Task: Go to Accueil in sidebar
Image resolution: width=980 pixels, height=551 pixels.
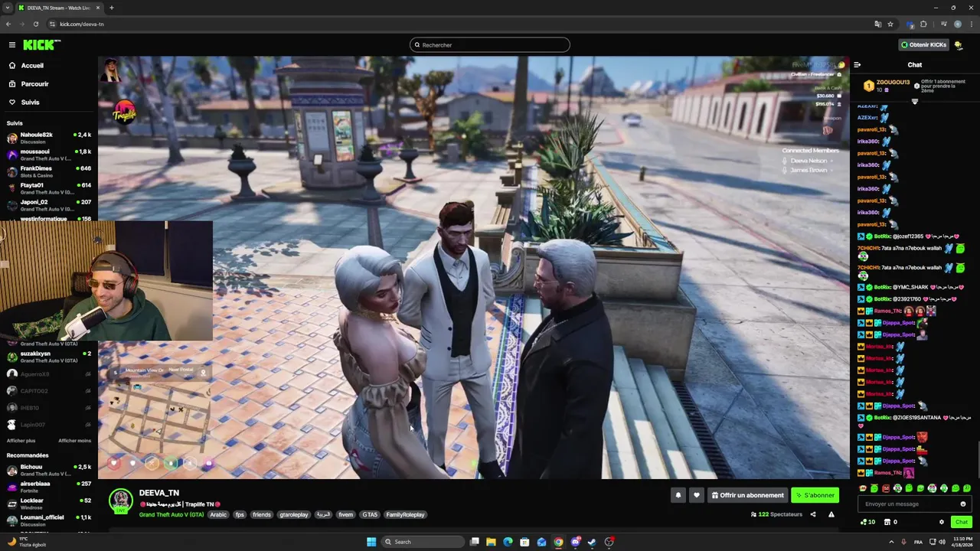Action: (32, 66)
